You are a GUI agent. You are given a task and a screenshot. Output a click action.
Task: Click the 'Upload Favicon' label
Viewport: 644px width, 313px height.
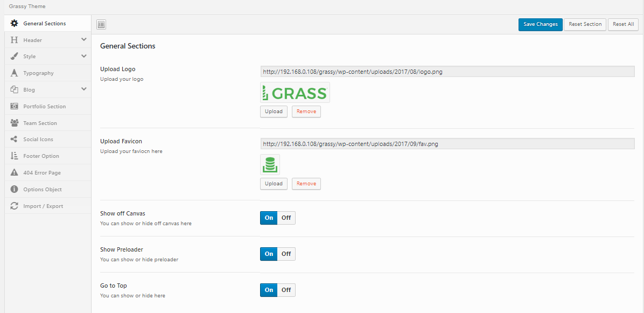coord(121,141)
